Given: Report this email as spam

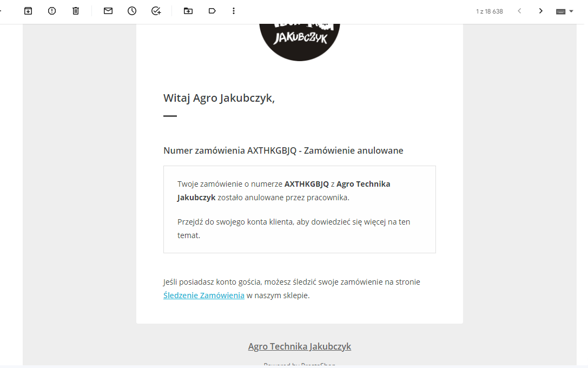Looking at the screenshot, I should pos(52,11).
